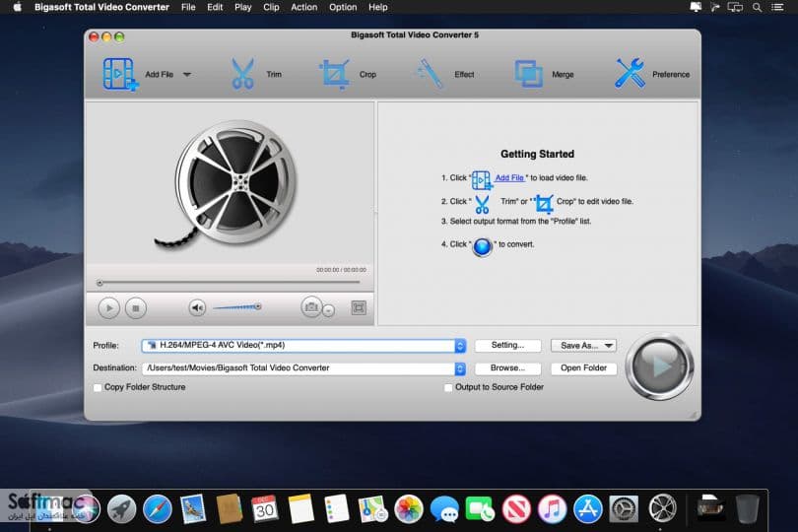Open the Trash in the dock

pos(748,508)
